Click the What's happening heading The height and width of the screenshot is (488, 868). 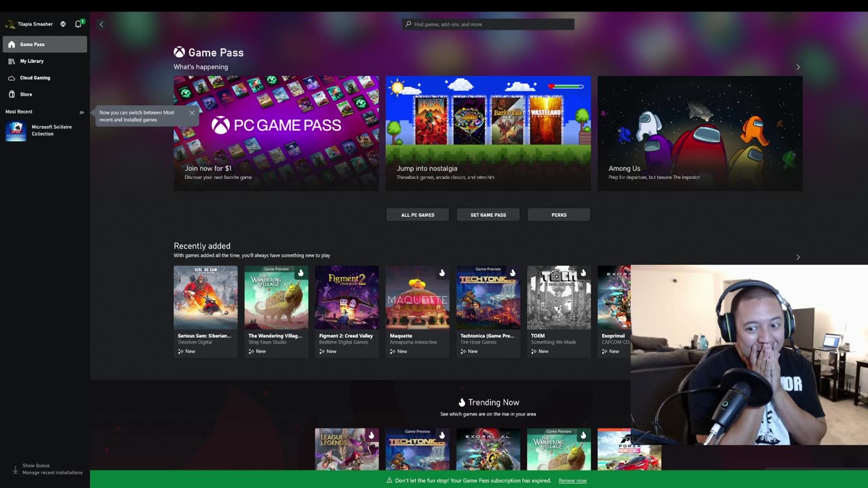click(201, 67)
